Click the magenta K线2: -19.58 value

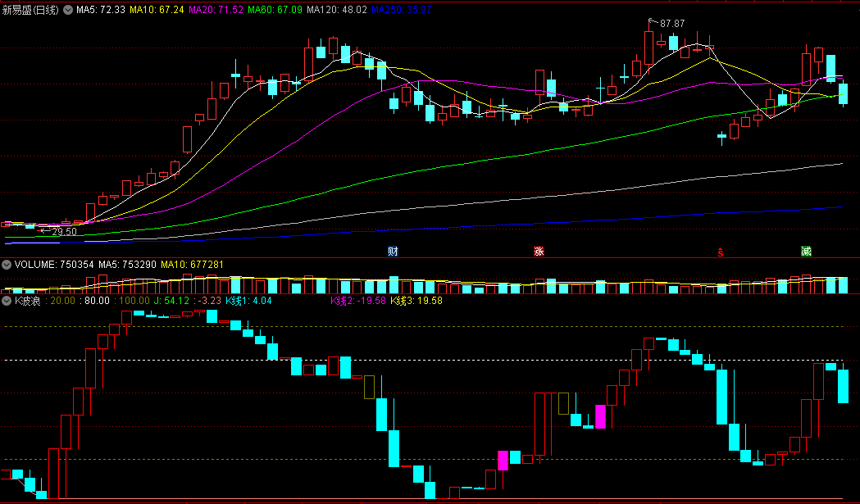(x=358, y=301)
